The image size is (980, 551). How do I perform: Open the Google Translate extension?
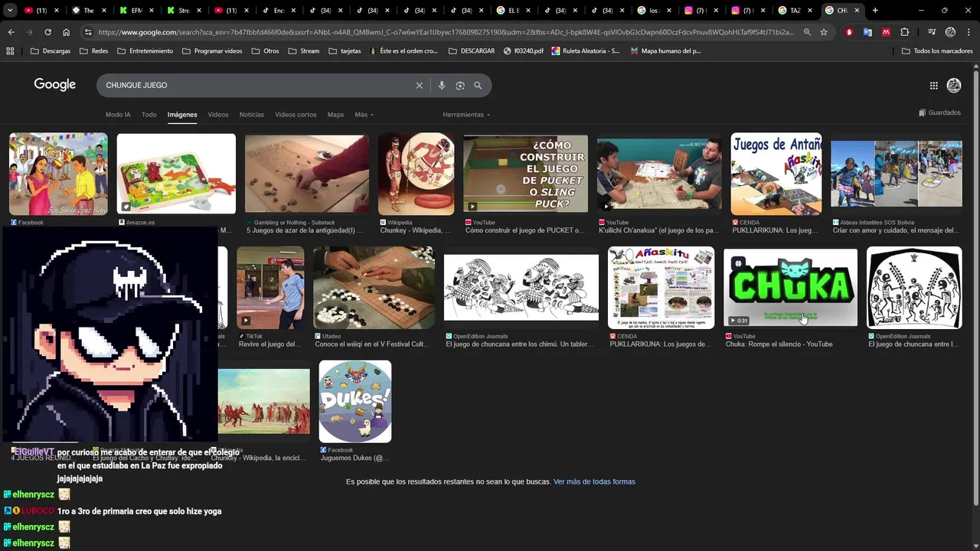(867, 32)
